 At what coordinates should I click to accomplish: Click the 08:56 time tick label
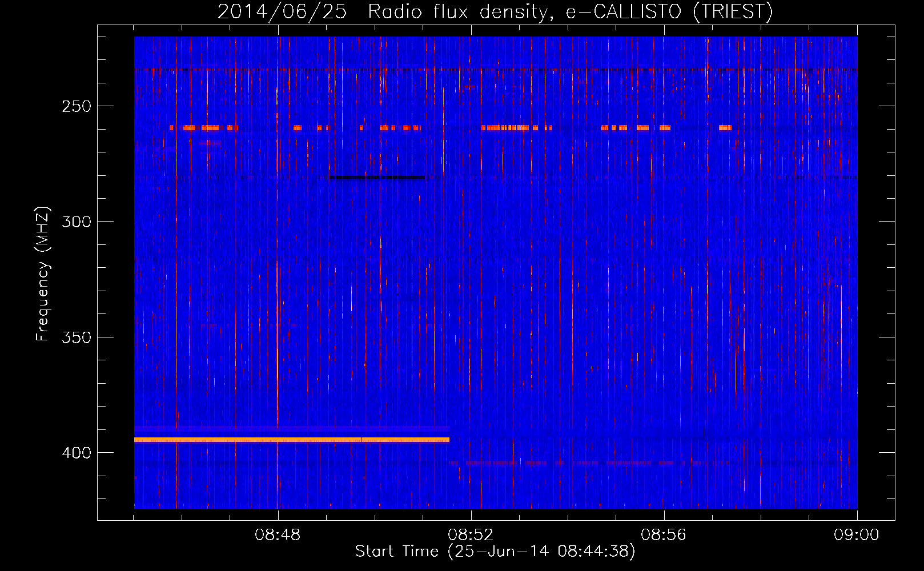click(664, 535)
